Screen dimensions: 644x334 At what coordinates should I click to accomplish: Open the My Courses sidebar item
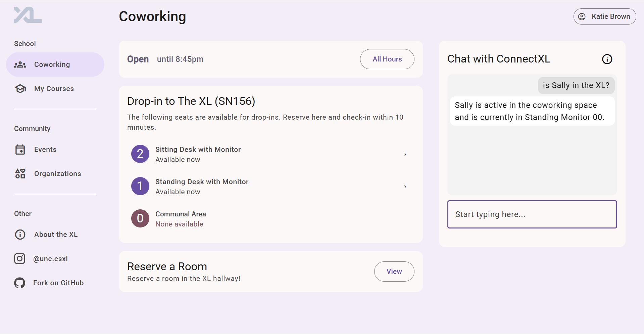(54, 89)
